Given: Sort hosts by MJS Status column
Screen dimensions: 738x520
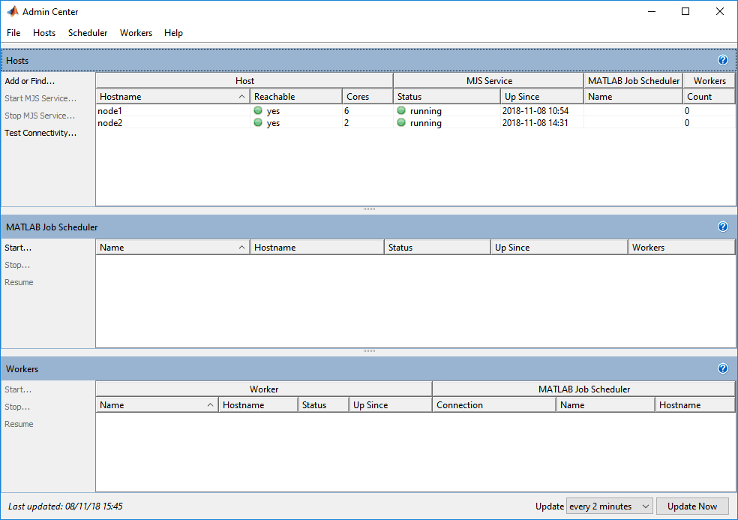Looking at the screenshot, I should point(447,96).
